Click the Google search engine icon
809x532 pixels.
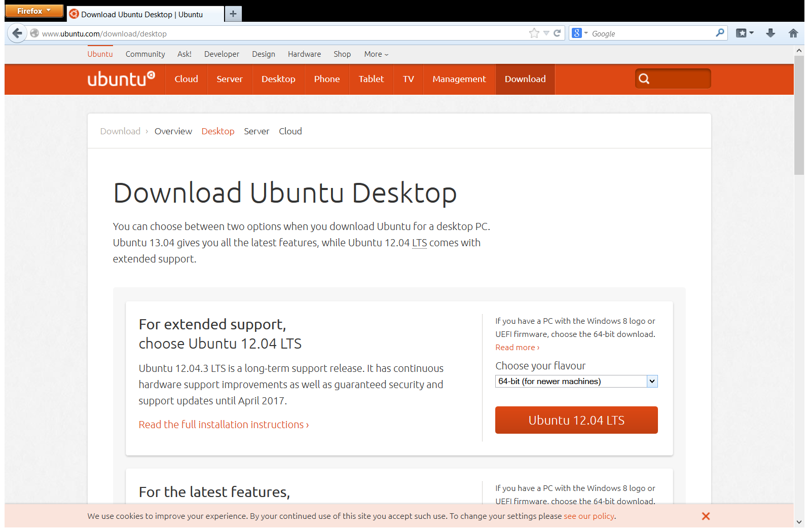[576, 33]
